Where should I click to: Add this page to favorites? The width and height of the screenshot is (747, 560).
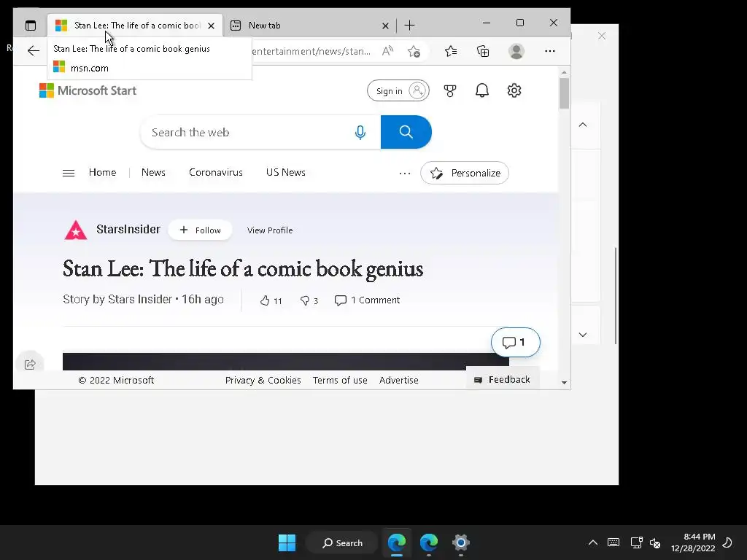click(414, 51)
